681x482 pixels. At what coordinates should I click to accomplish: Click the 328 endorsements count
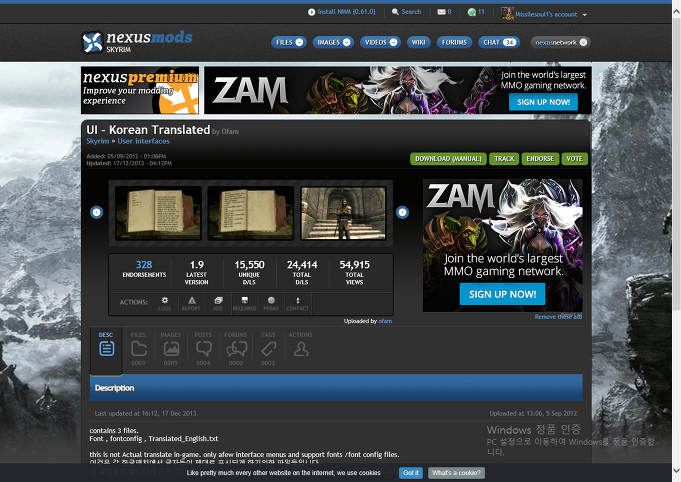click(x=144, y=265)
